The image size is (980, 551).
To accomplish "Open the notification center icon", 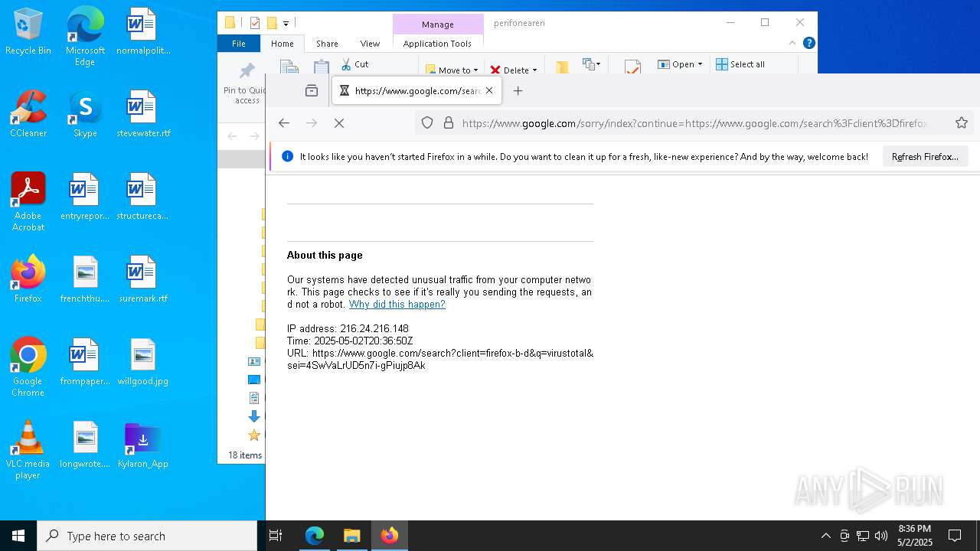I will (955, 536).
